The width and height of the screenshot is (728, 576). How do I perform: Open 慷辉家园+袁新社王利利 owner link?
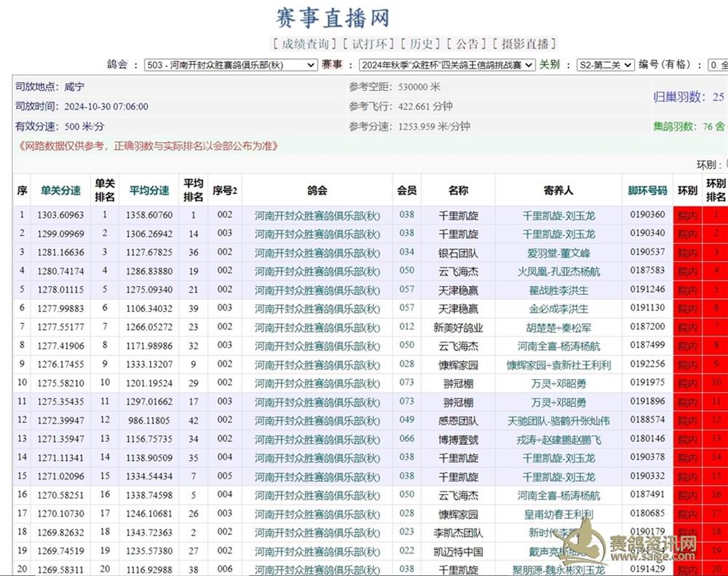pos(558,365)
